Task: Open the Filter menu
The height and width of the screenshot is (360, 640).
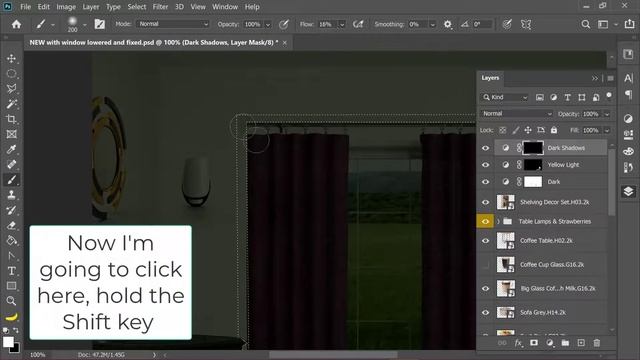Action: [160, 7]
